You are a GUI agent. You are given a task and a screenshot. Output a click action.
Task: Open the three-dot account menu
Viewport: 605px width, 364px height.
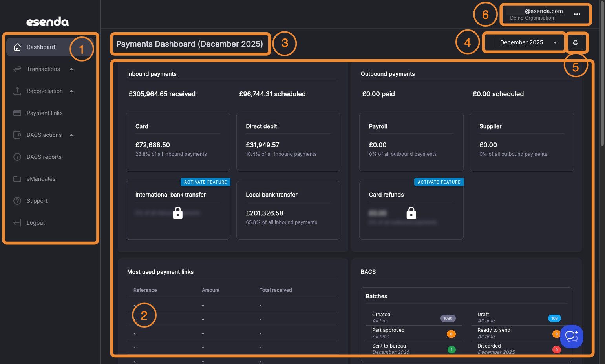coord(577,14)
